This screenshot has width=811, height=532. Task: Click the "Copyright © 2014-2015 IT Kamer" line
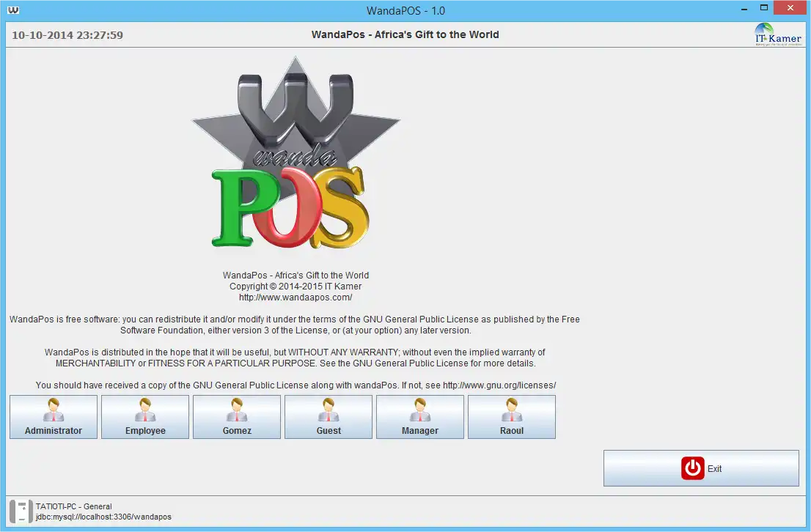(296, 287)
